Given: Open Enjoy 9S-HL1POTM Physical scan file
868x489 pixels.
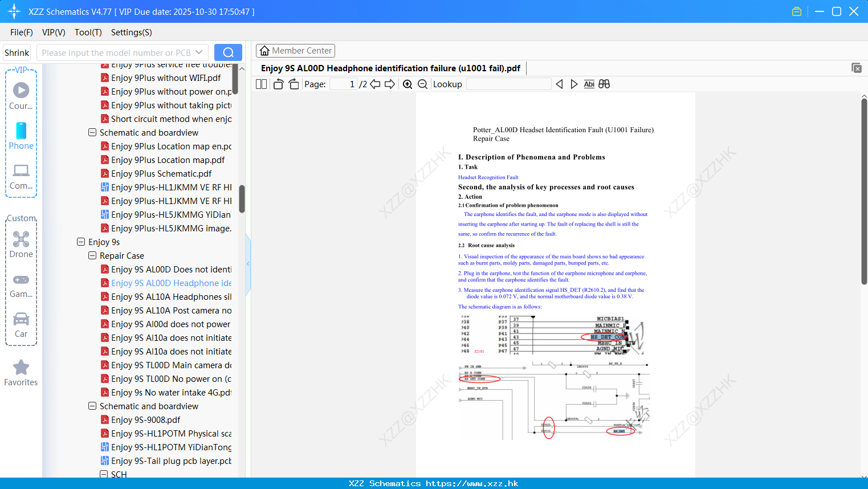Looking at the screenshot, I should pyautogui.click(x=166, y=434).
